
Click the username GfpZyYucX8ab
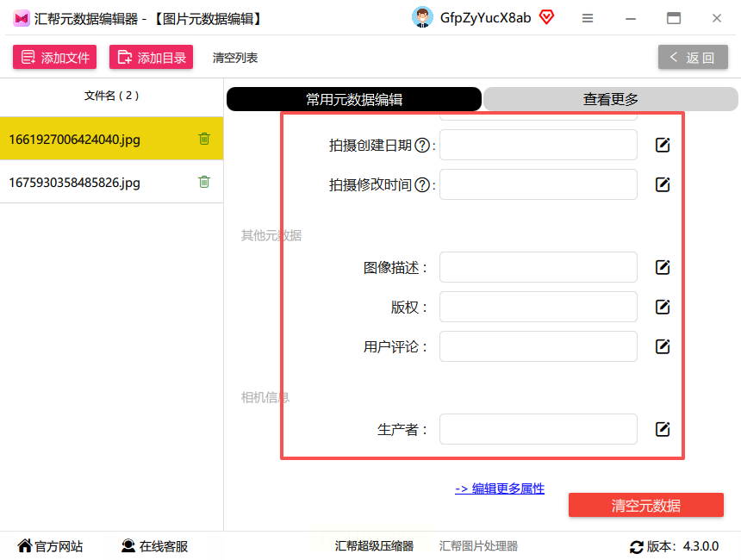(485, 18)
